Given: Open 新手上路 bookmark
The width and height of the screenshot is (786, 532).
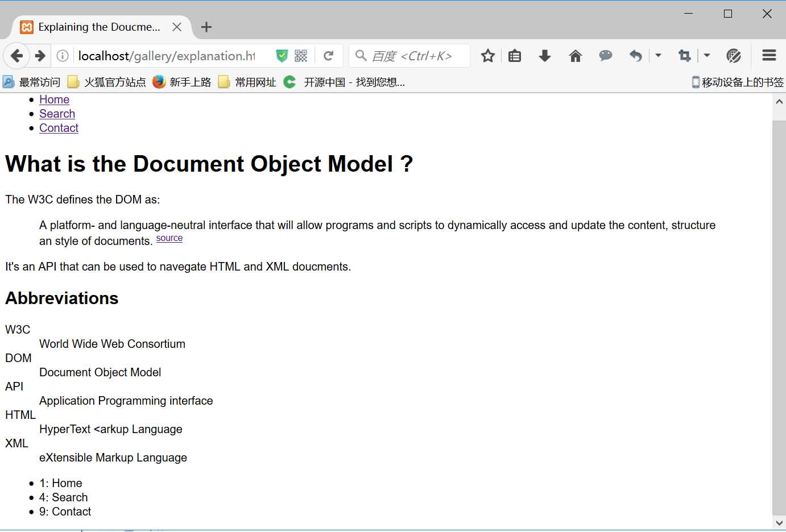Looking at the screenshot, I should pyautogui.click(x=182, y=82).
